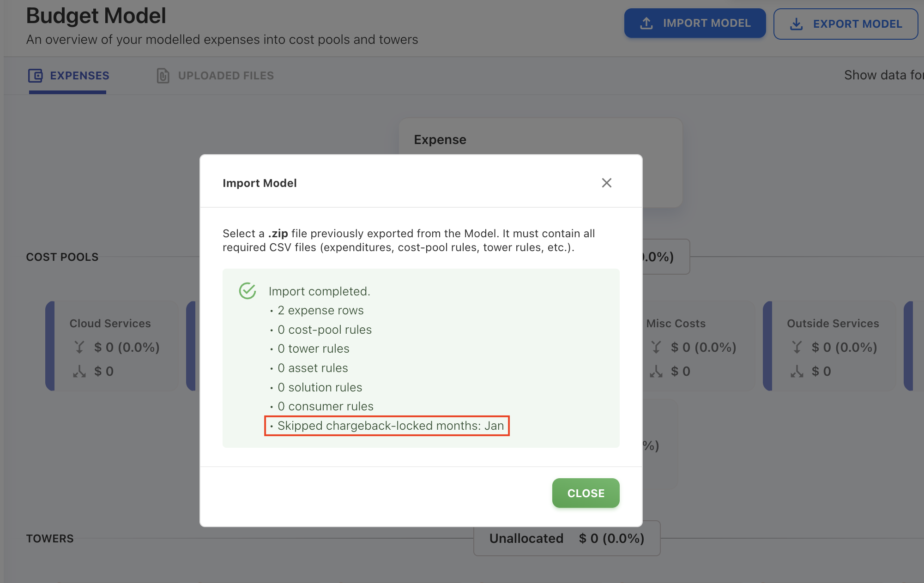Click the download icon on Export Model
This screenshot has height=583, width=924.
796,24
